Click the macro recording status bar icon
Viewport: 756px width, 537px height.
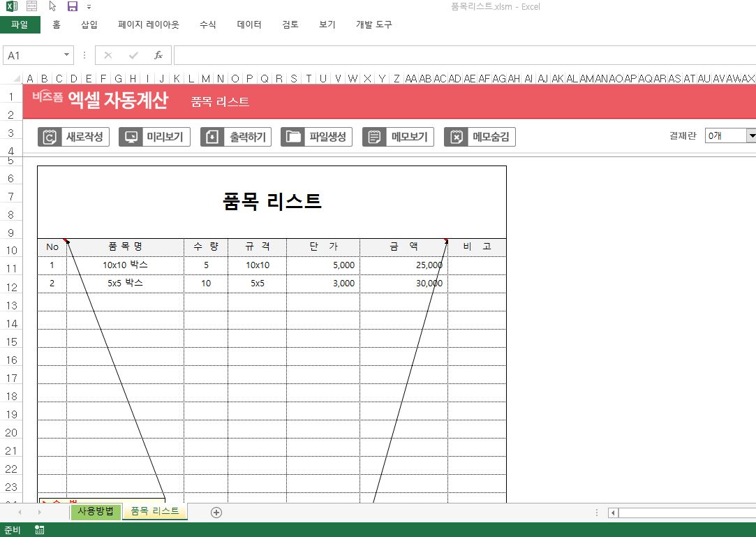[40, 530]
